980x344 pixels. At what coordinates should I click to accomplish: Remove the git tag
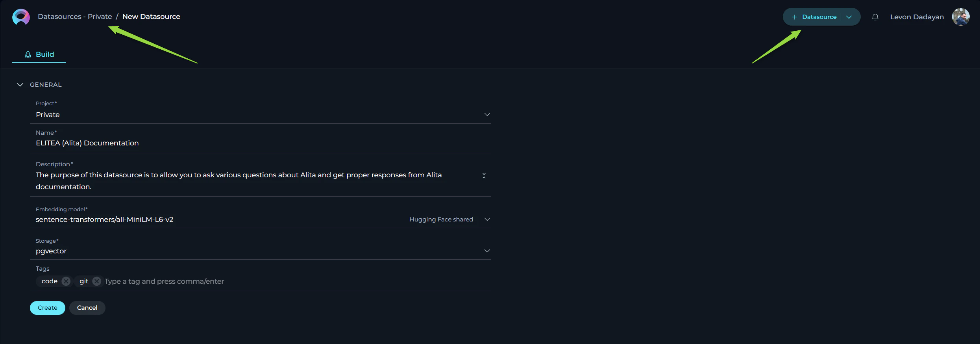click(97, 281)
